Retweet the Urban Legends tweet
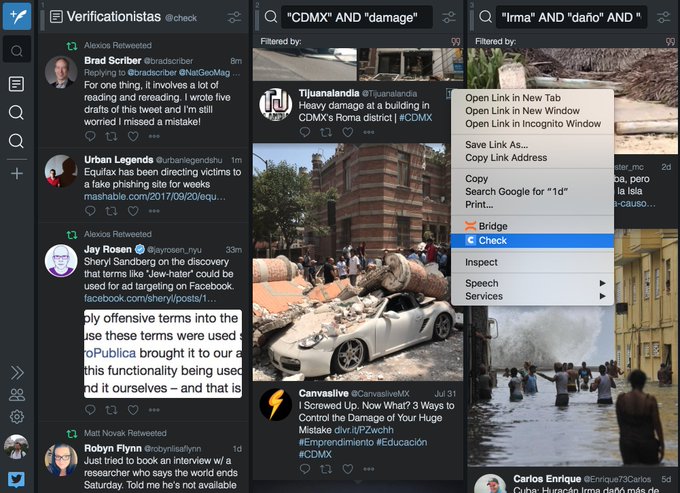 [x=111, y=211]
